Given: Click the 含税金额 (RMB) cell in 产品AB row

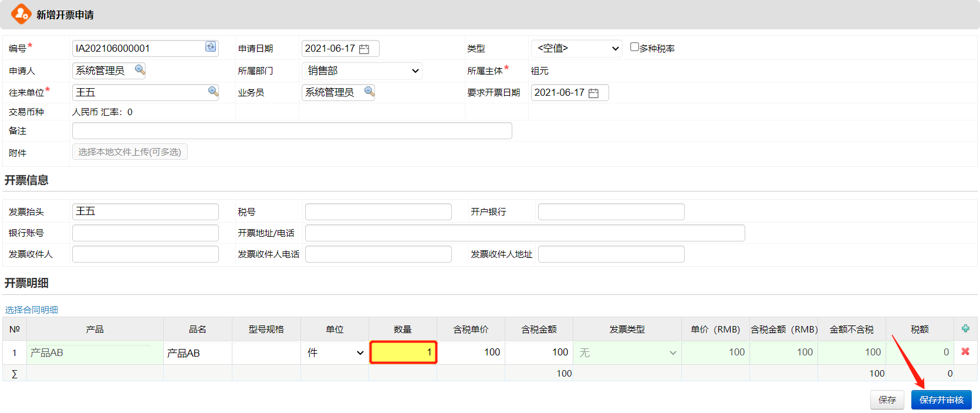Looking at the screenshot, I should pyautogui.click(x=783, y=352).
